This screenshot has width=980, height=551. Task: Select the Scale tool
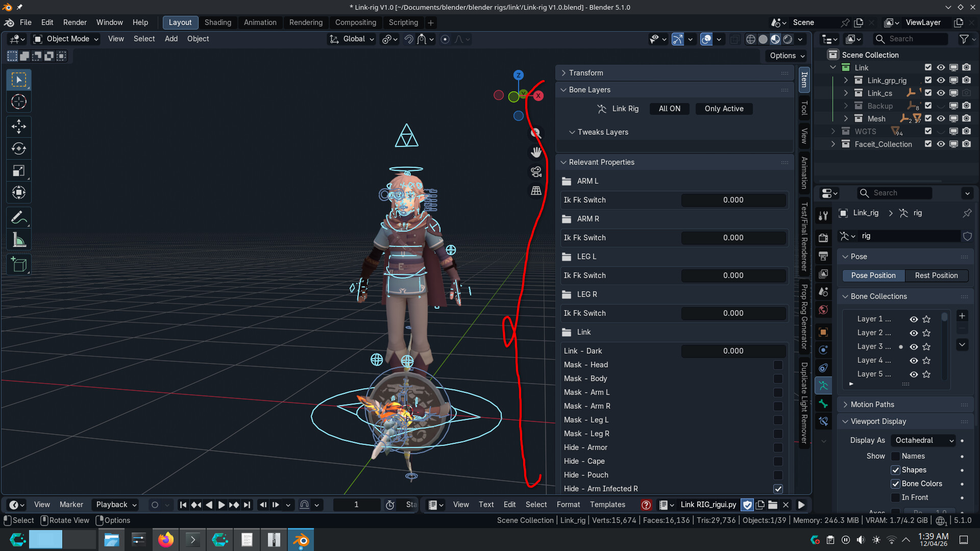[x=19, y=171]
